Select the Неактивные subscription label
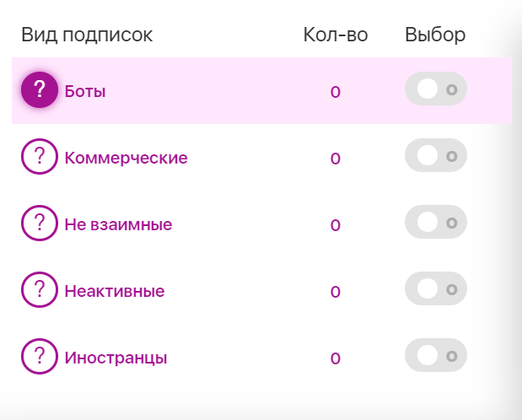522x420 pixels. (114, 292)
